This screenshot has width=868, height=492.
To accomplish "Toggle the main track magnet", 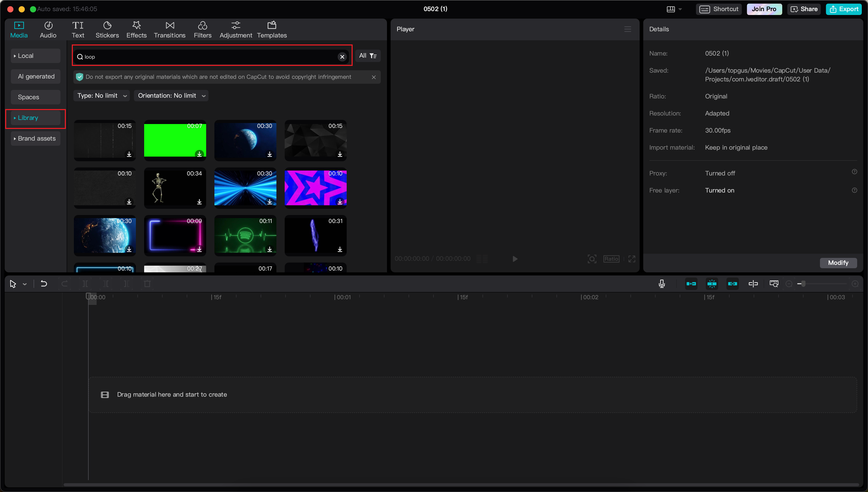I will pyautogui.click(x=712, y=283).
